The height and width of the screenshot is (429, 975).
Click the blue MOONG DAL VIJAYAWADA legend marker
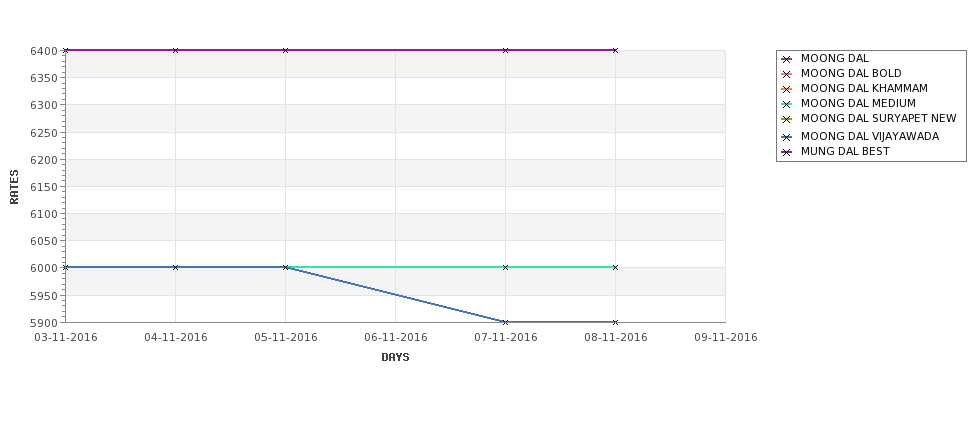tap(787, 137)
